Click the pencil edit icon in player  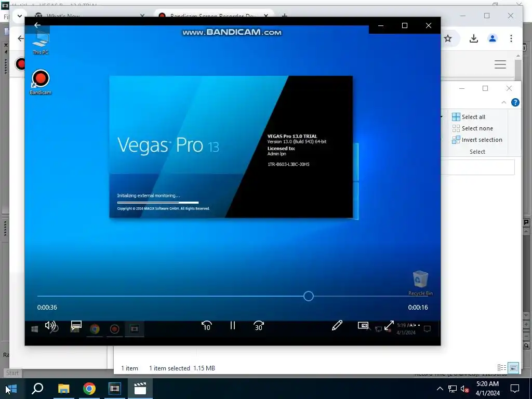(x=337, y=325)
